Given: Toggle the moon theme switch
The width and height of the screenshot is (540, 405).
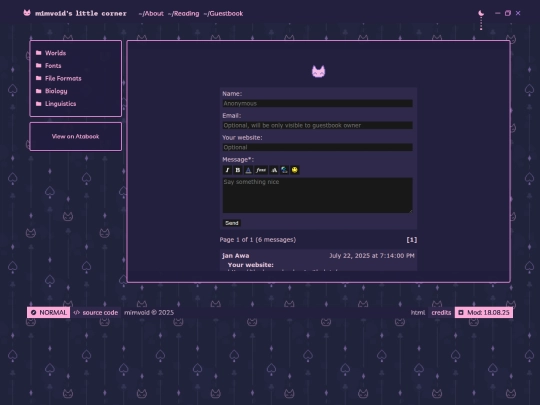Looking at the screenshot, I should click(x=481, y=13).
